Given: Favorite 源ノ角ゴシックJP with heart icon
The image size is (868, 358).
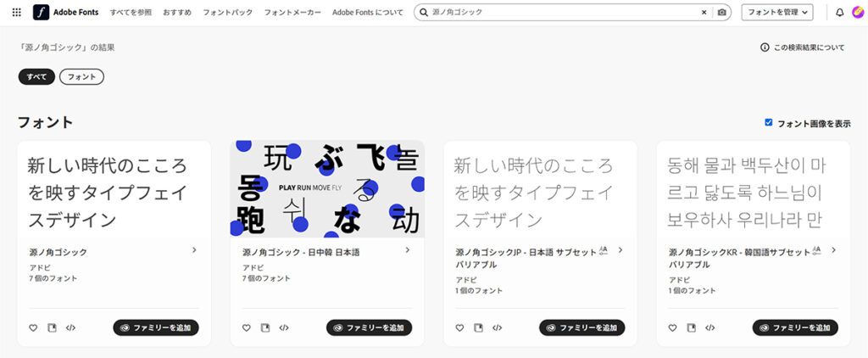Looking at the screenshot, I should point(459,328).
